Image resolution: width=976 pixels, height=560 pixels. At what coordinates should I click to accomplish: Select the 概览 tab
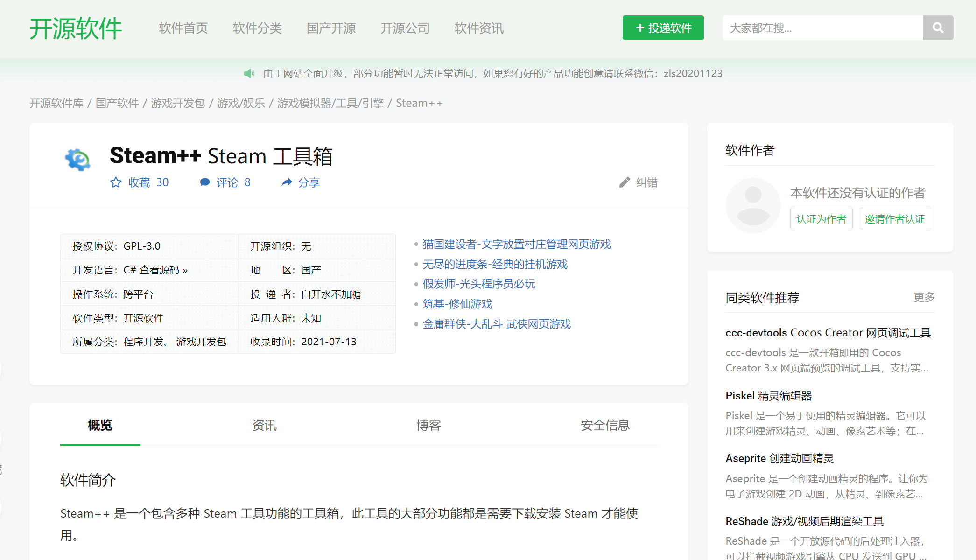100,425
